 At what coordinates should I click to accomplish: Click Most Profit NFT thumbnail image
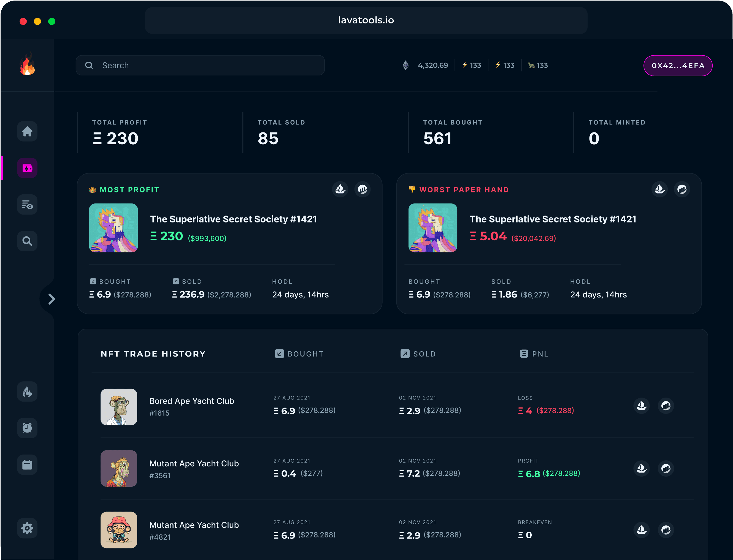point(113,228)
